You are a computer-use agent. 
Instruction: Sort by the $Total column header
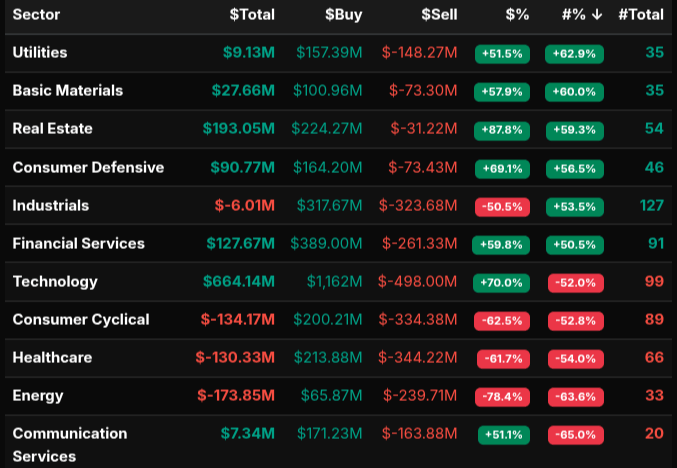252,15
